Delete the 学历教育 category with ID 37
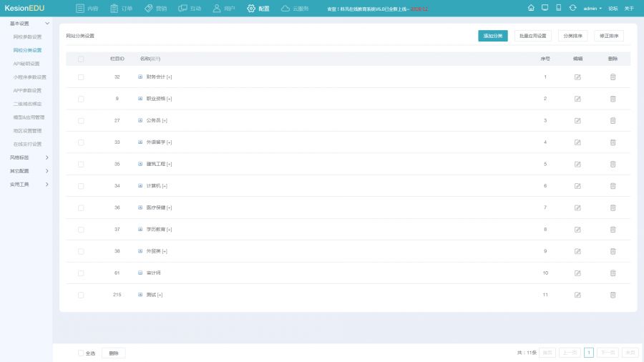 613,230
